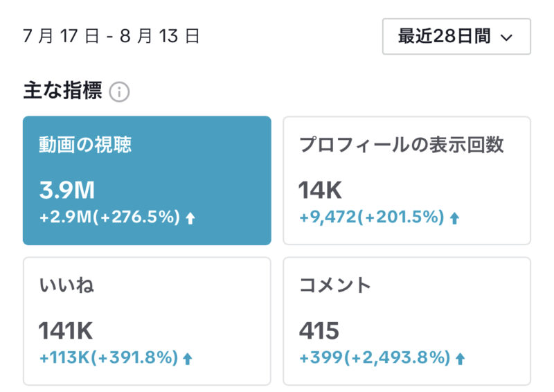Select the いいね metric card
Viewport: 554px width, 392px height.
tap(147, 321)
